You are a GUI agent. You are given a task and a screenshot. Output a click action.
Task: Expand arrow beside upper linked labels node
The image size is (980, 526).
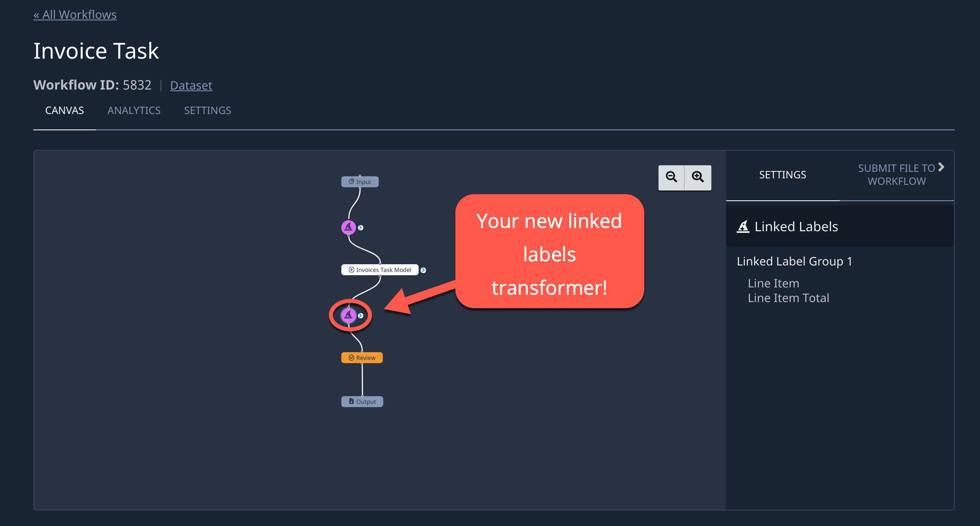coord(361,228)
